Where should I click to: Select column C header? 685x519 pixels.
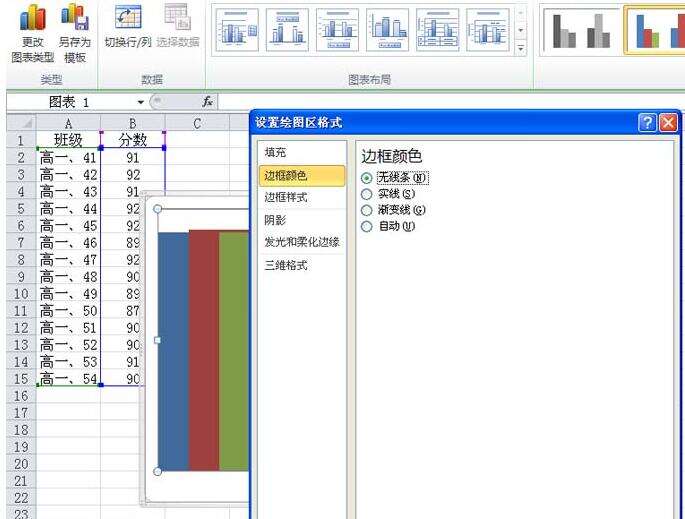197,123
